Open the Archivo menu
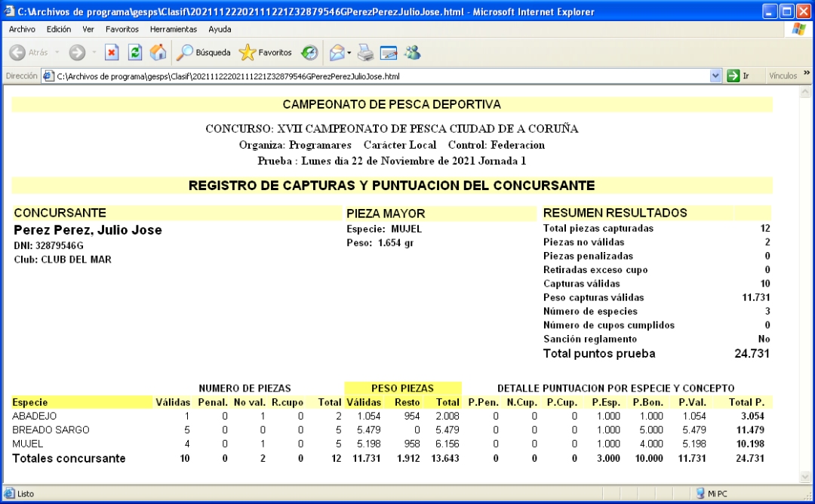 click(x=22, y=29)
